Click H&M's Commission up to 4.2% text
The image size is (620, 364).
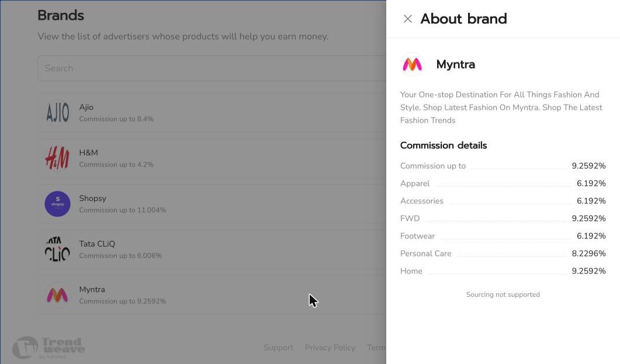(116, 164)
